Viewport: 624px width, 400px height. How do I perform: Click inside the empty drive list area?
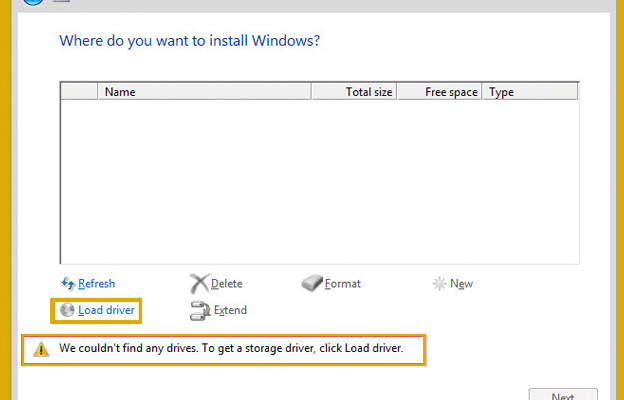(x=319, y=180)
